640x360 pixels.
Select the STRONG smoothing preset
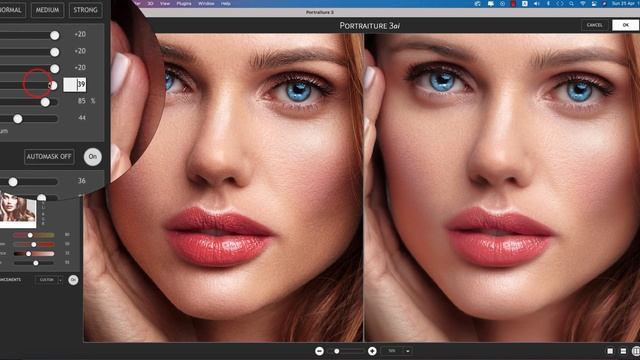pos(85,10)
